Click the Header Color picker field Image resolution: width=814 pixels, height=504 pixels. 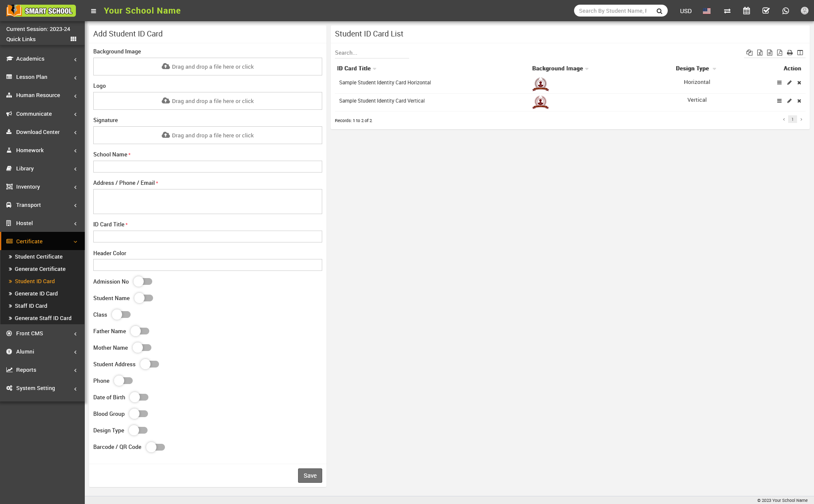(x=208, y=265)
